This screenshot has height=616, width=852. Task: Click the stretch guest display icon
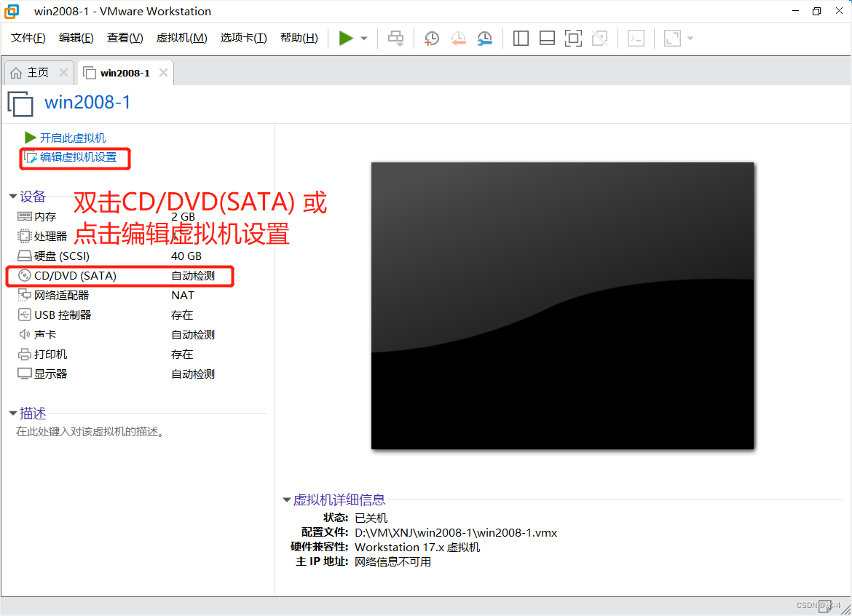[x=672, y=38]
